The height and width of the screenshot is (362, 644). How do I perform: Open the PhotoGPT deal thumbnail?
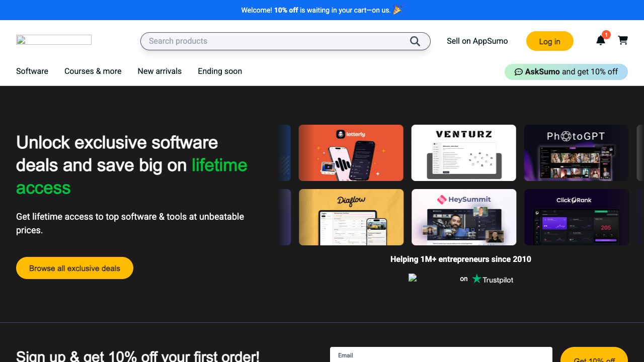[x=576, y=153]
